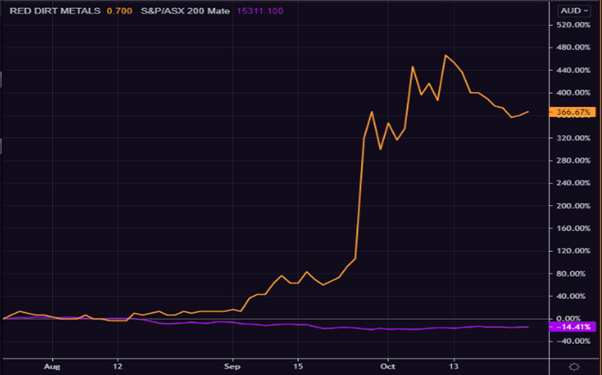The height and width of the screenshot is (375, 602).
Task: Open chart settings gear icon
Action: click(x=574, y=367)
